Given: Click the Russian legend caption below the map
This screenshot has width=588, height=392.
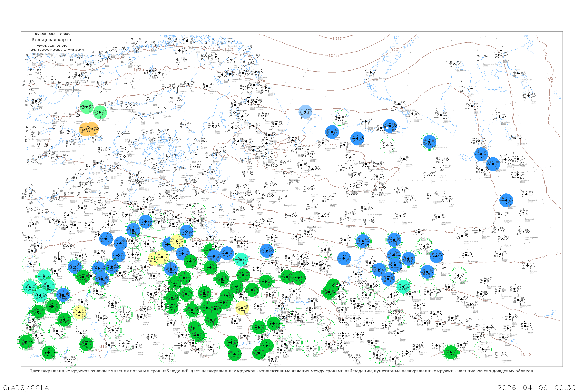Looking at the screenshot, I should coord(281,371).
